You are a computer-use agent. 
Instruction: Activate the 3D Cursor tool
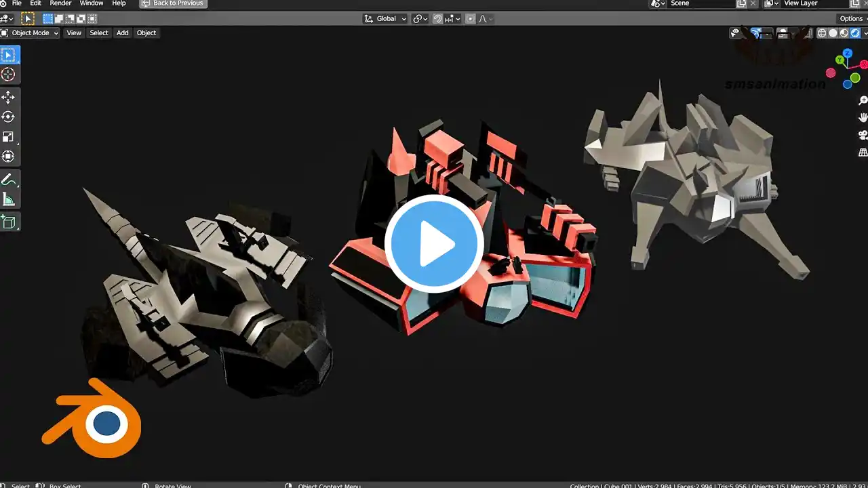9,74
